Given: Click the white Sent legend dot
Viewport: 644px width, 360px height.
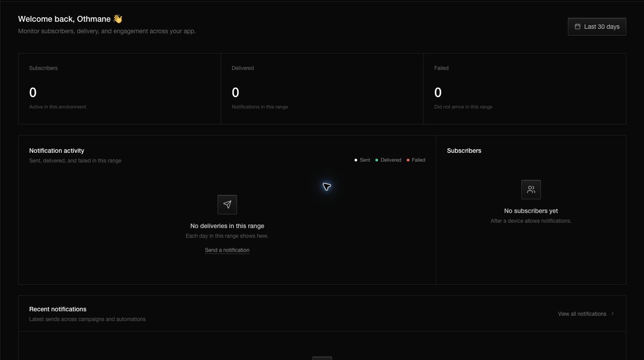Looking at the screenshot, I should [x=356, y=160].
